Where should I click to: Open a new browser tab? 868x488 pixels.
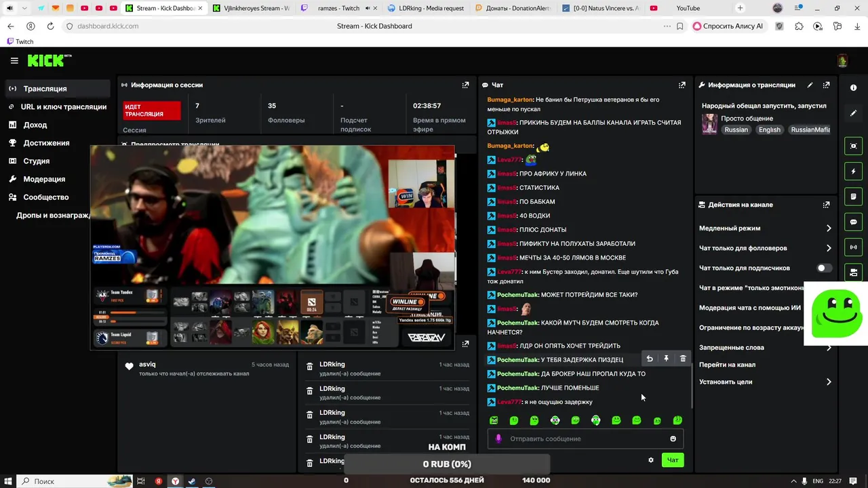point(740,8)
